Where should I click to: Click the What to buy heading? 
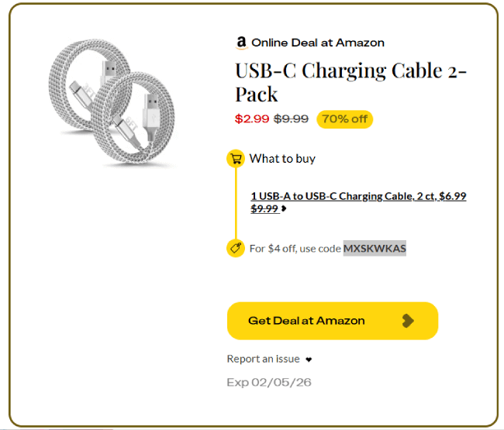pos(282,159)
